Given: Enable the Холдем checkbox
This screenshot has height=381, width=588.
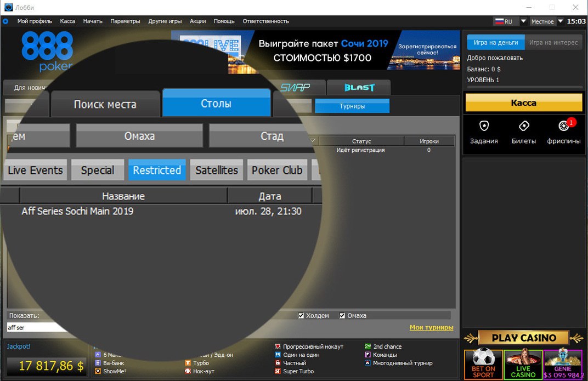Looking at the screenshot, I should click(x=301, y=315).
